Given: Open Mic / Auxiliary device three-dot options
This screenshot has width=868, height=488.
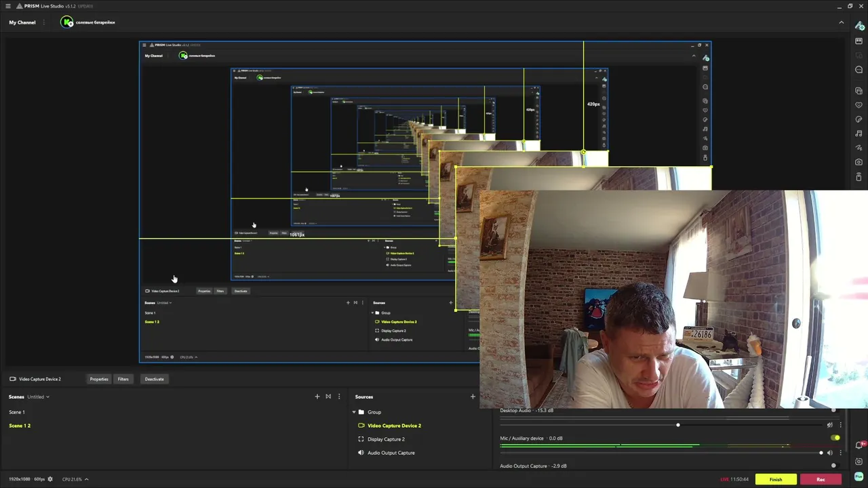Looking at the screenshot, I should [x=840, y=453].
